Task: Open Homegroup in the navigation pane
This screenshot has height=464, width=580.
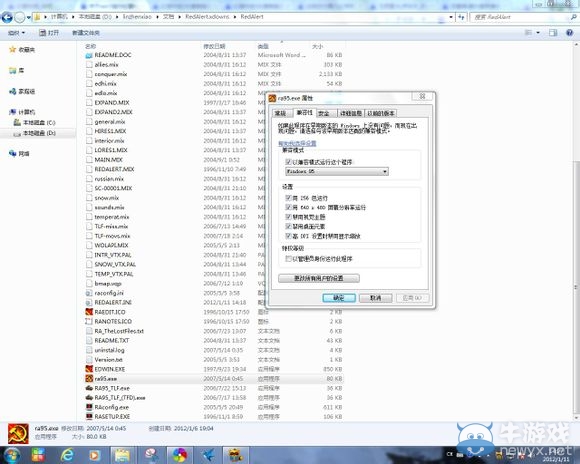Action: [x=22, y=91]
